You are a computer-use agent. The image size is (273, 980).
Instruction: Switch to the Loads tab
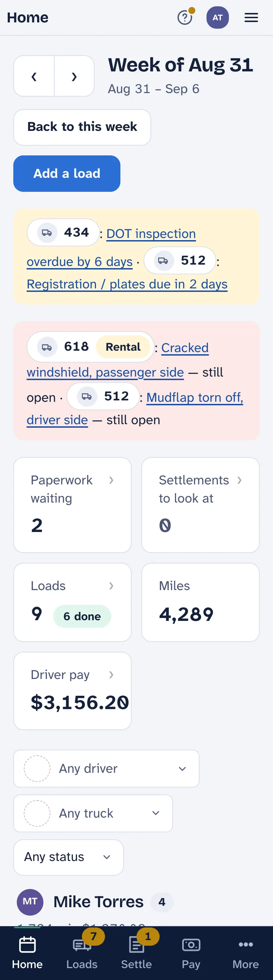click(82, 953)
